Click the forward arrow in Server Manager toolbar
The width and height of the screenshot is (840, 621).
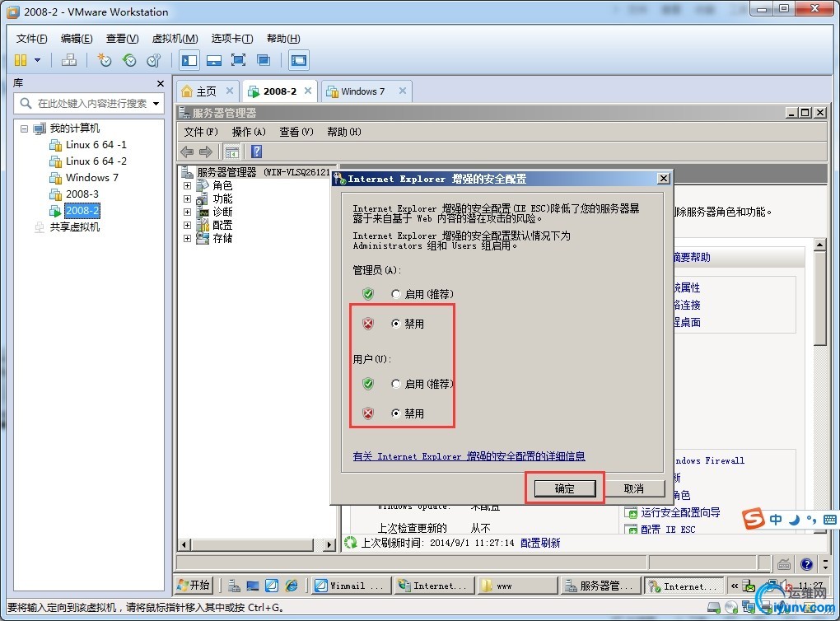pyautogui.click(x=206, y=152)
